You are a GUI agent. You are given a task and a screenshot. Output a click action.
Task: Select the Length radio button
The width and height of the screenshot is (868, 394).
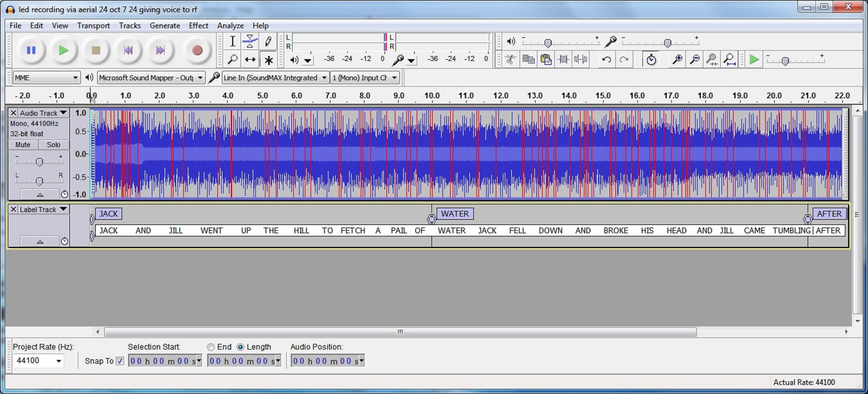click(240, 347)
